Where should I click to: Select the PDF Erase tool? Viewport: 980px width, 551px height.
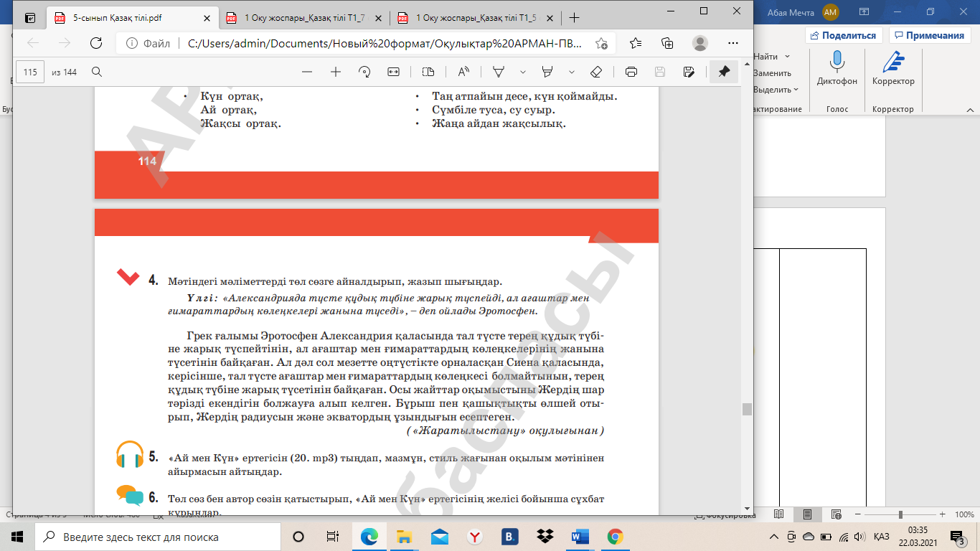pyautogui.click(x=596, y=72)
